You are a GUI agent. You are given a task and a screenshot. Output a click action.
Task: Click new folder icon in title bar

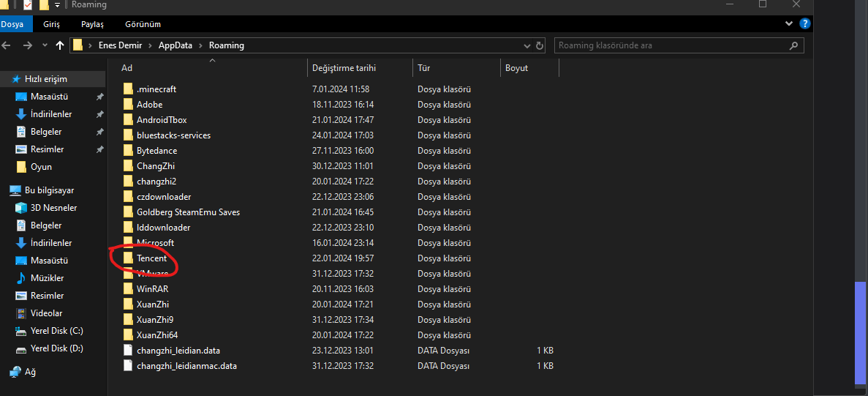click(45, 5)
